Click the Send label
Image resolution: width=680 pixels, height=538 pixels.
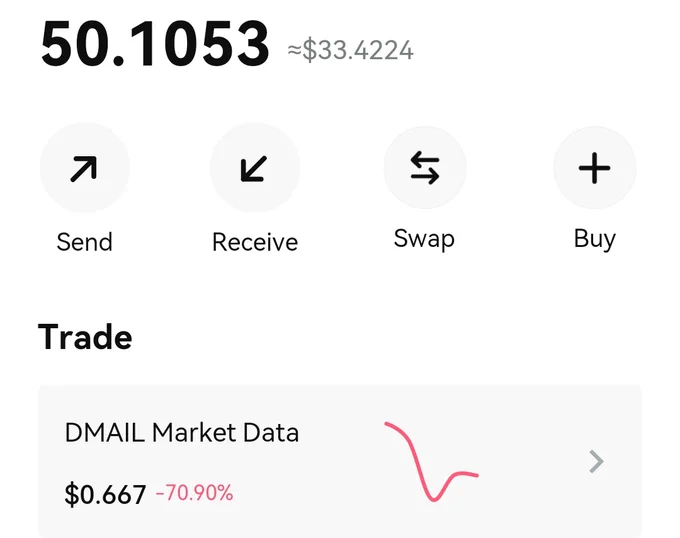tap(85, 242)
